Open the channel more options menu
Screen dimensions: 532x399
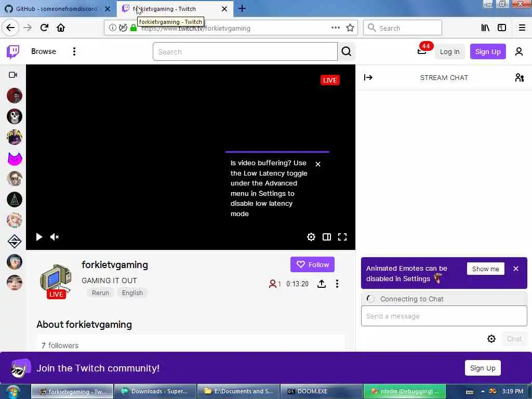pyautogui.click(x=337, y=284)
